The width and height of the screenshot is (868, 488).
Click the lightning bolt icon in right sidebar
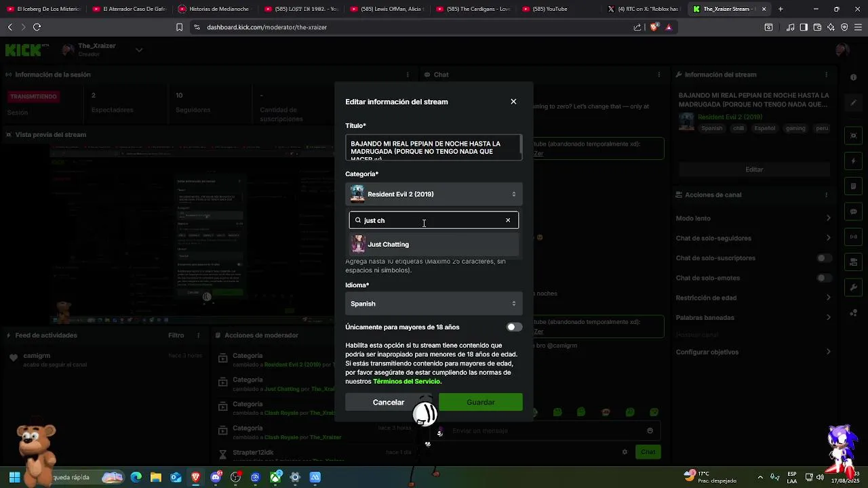pos(854,161)
